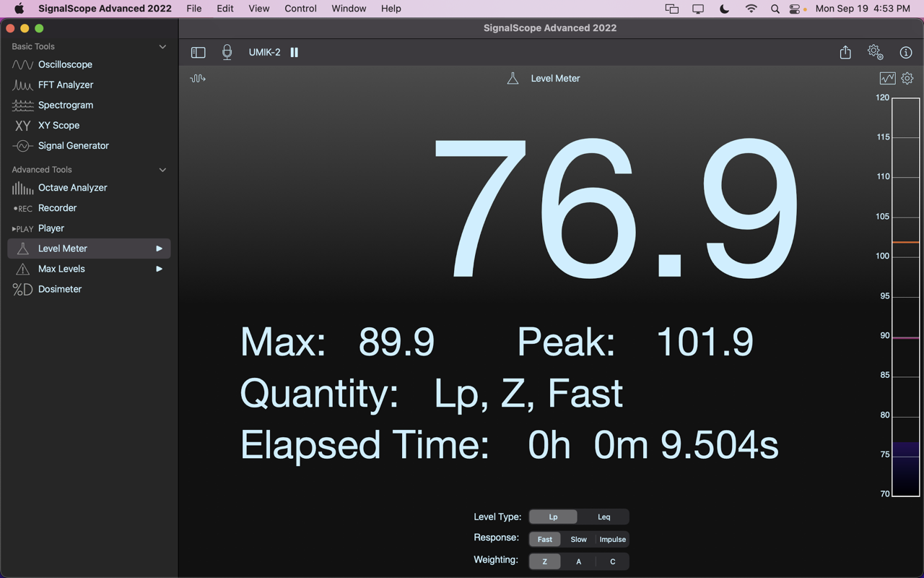Open Level Meter tool settings gear
The width and height of the screenshot is (924, 578).
click(907, 78)
